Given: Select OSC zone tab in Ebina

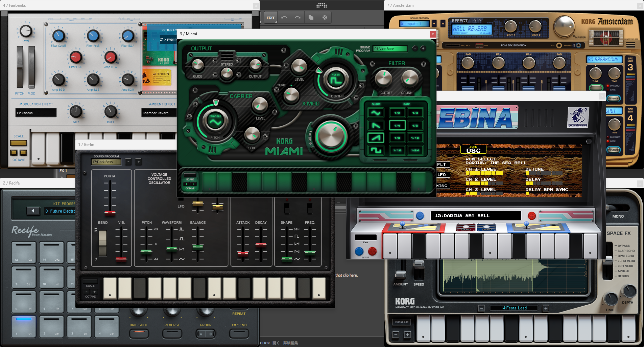Looking at the screenshot, I should point(473,149).
